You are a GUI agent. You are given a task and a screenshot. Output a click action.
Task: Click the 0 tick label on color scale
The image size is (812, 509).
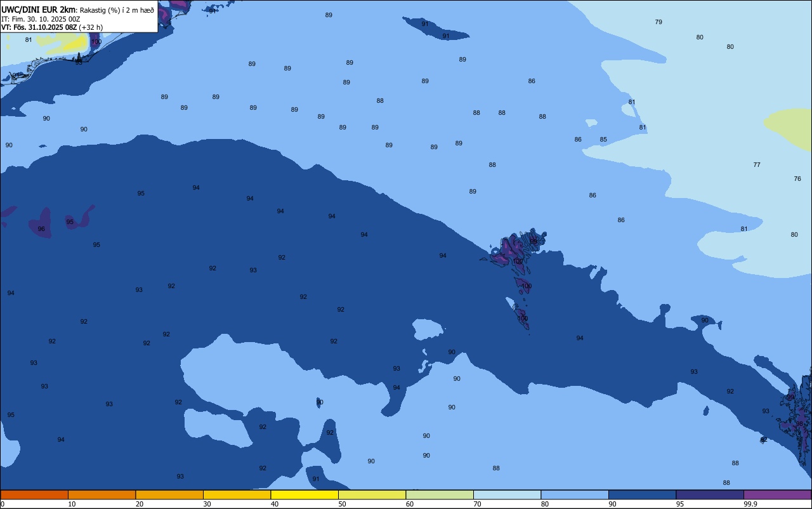tap(3, 504)
